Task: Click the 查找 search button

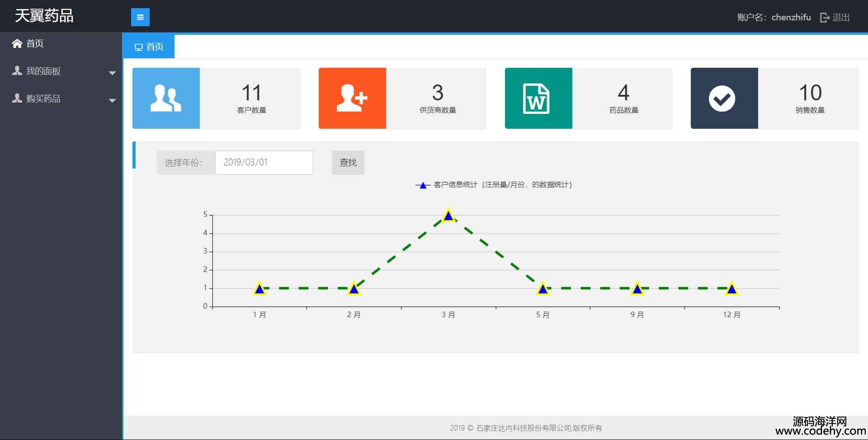Action: click(x=348, y=163)
